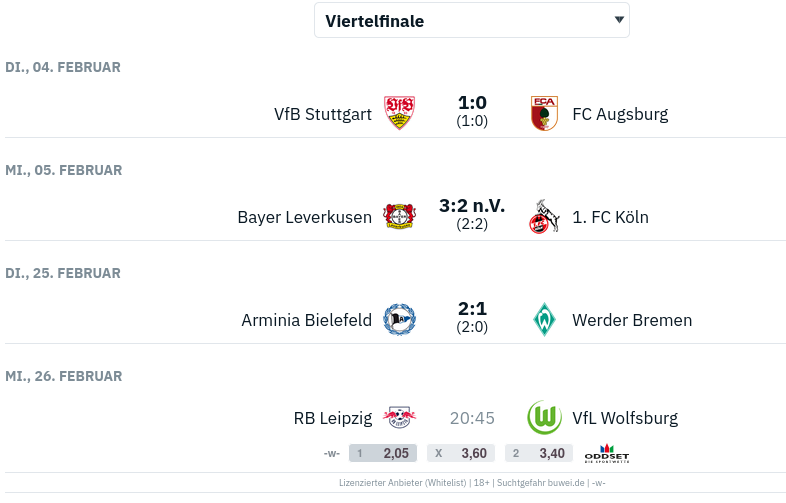Click the FC Augsburg club crest
This screenshot has height=503, width=786.
tap(544, 114)
